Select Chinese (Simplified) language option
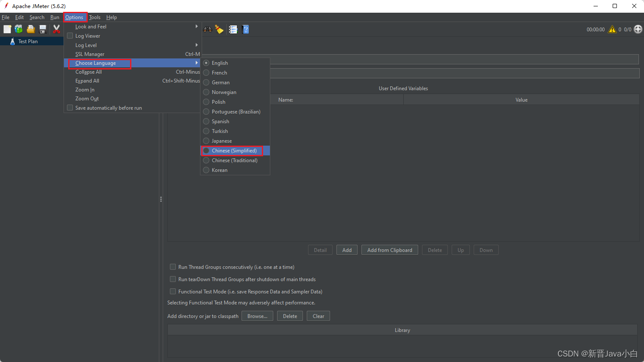 coord(235,151)
